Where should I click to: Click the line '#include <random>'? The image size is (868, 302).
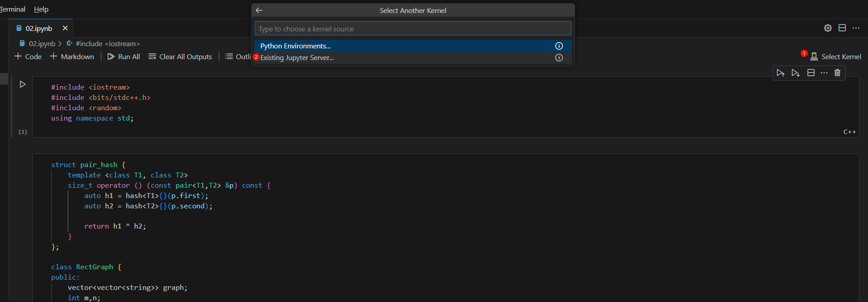click(x=86, y=108)
